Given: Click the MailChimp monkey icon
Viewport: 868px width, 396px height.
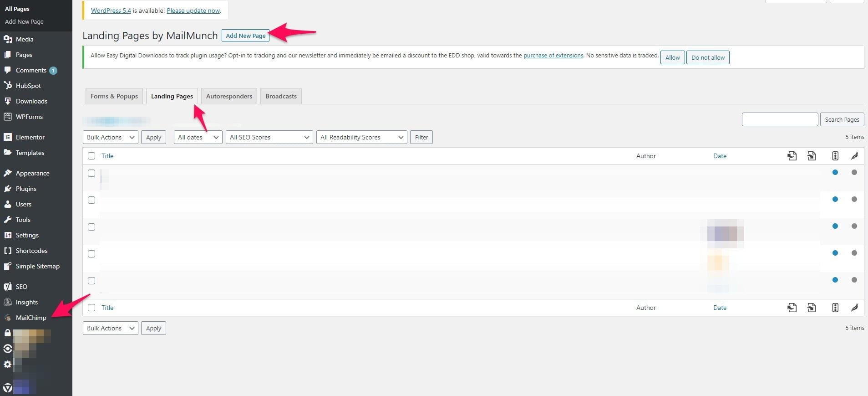Looking at the screenshot, I should [x=8, y=318].
